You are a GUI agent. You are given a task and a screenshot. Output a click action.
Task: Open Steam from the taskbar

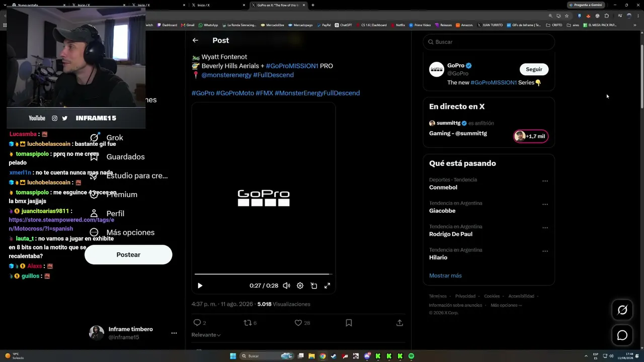pyautogui.click(x=334, y=356)
